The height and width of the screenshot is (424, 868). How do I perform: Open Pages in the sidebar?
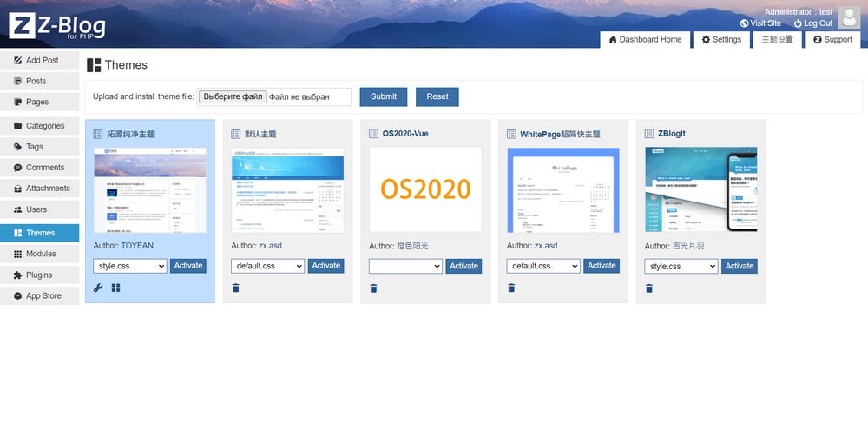coord(40,102)
